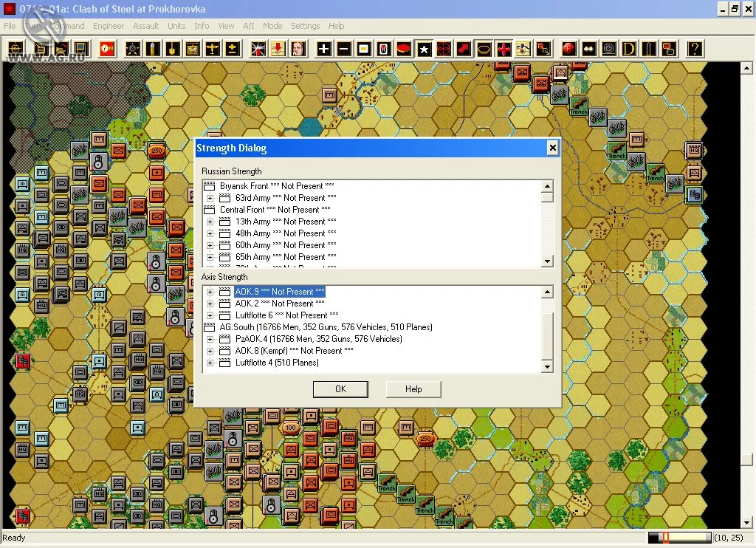Click the yellow plus-minus toolbar icon
Image resolution: width=756 pixels, height=548 pixels.
233,49
